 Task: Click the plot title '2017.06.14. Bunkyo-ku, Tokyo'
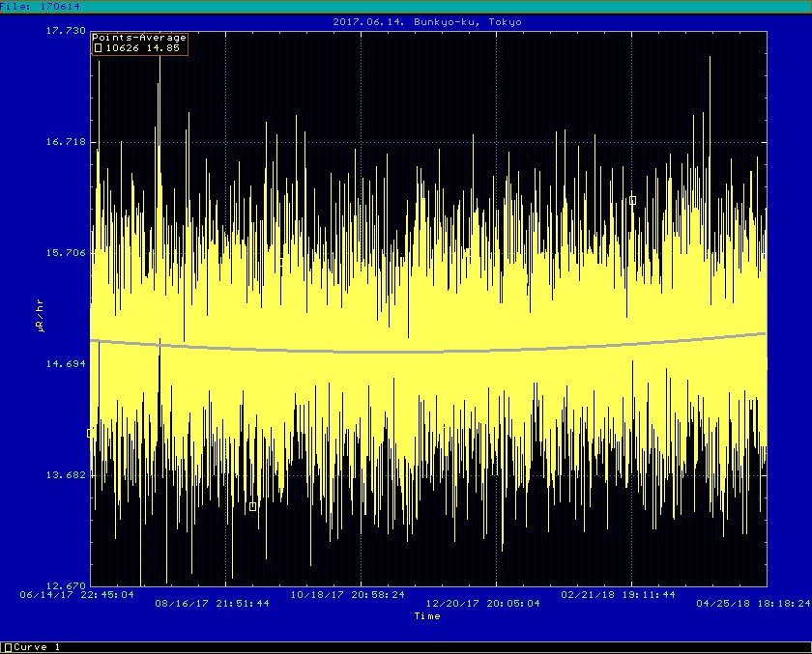tap(428, 21)
